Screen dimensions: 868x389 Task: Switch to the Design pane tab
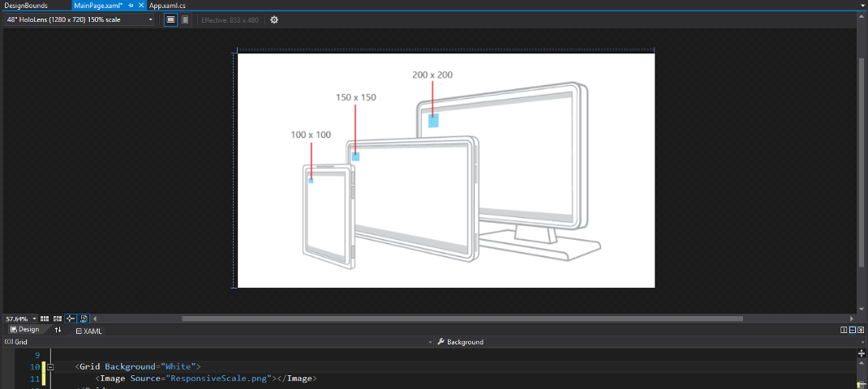pos(24,330)
